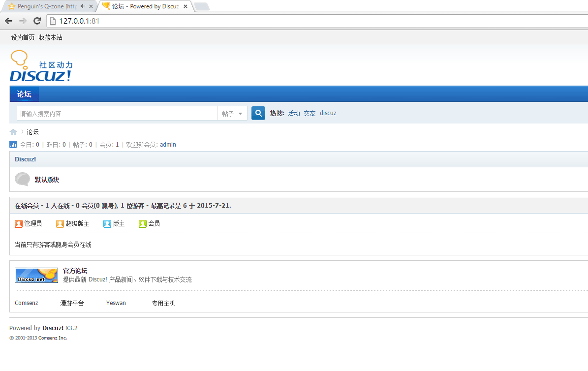Open the admin member profile link
The width and height of the screenshot is (588, 371).
coord(168,145)
